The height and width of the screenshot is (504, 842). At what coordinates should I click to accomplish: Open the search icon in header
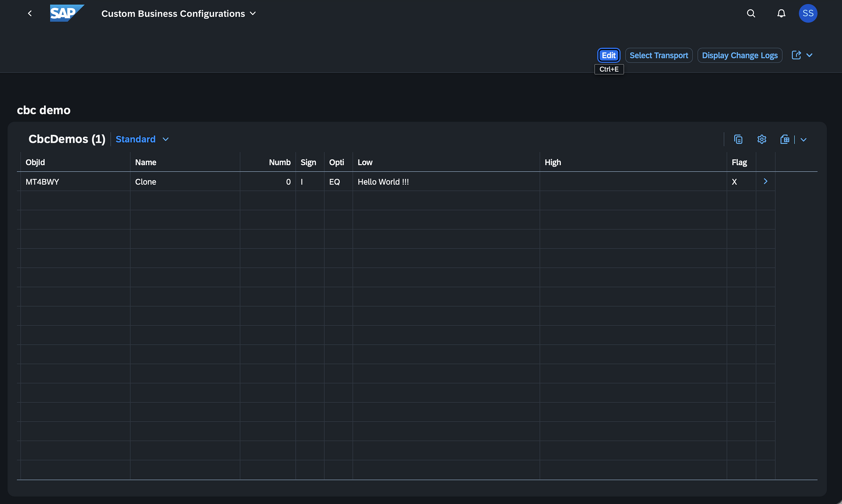pos(751,14)
